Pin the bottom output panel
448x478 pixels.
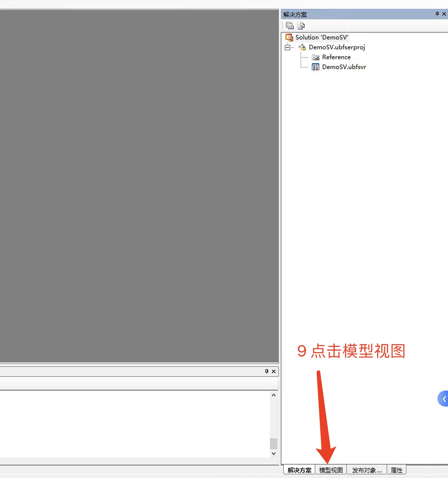click(267, 371)
